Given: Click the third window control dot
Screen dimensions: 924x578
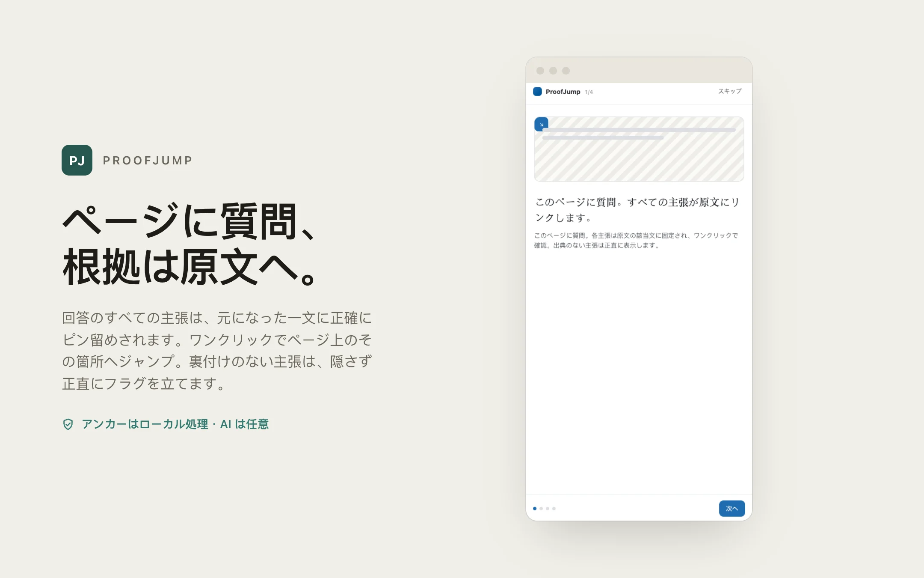Looking at the screenshot, I should pyautogui.click(x=566, y=71).
